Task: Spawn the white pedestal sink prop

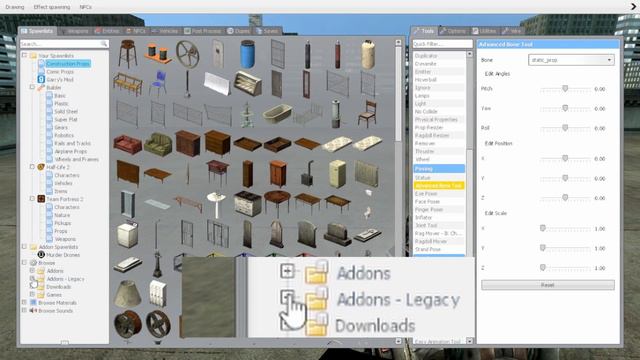Action: 216,204
